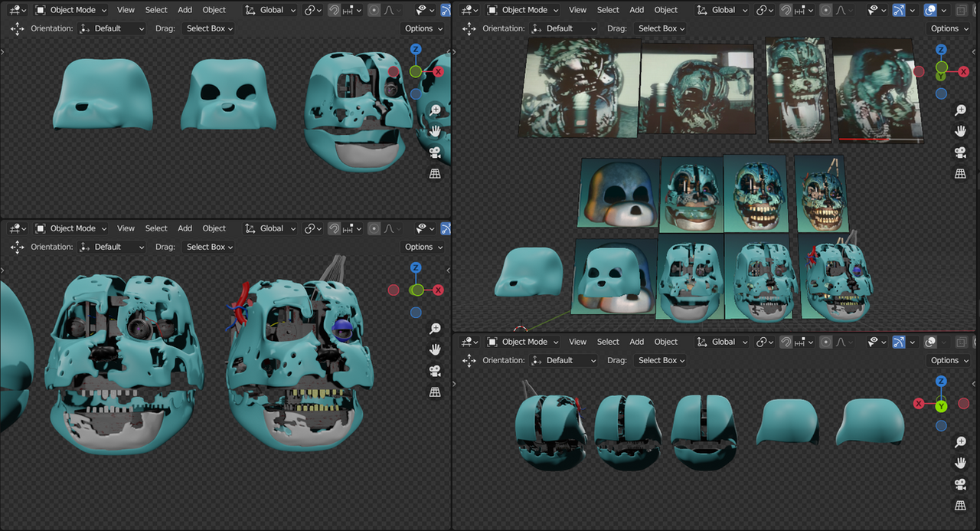Switch perspective/orthographic grid icon in bottom-right viewport

pos(961,506)
